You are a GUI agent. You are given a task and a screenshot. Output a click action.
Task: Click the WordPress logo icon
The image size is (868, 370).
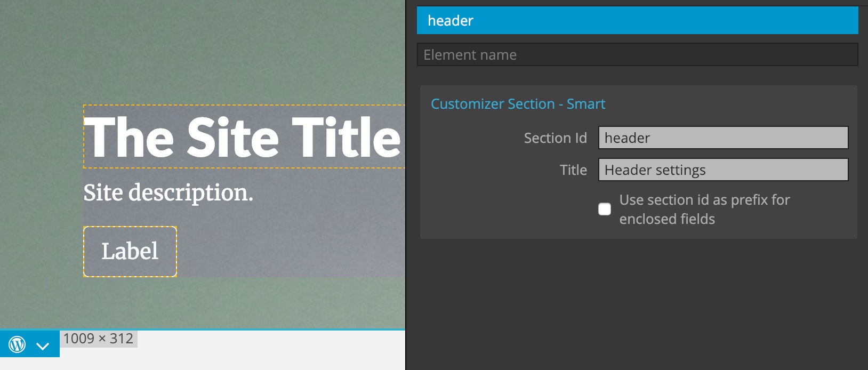tap(17, 344)
